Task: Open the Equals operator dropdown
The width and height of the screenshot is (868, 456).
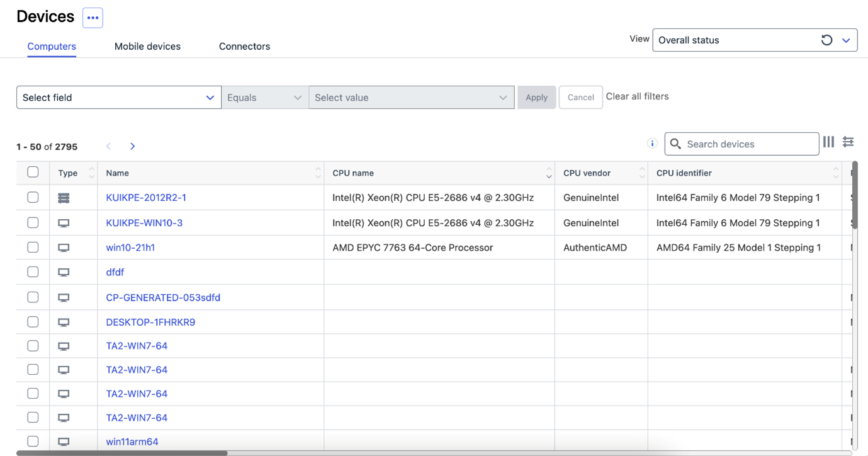Action: pos(264,98)
